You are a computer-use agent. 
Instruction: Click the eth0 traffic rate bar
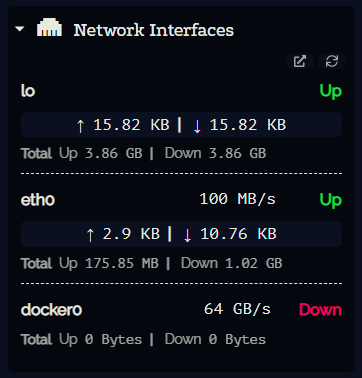(x=181, y=234)
